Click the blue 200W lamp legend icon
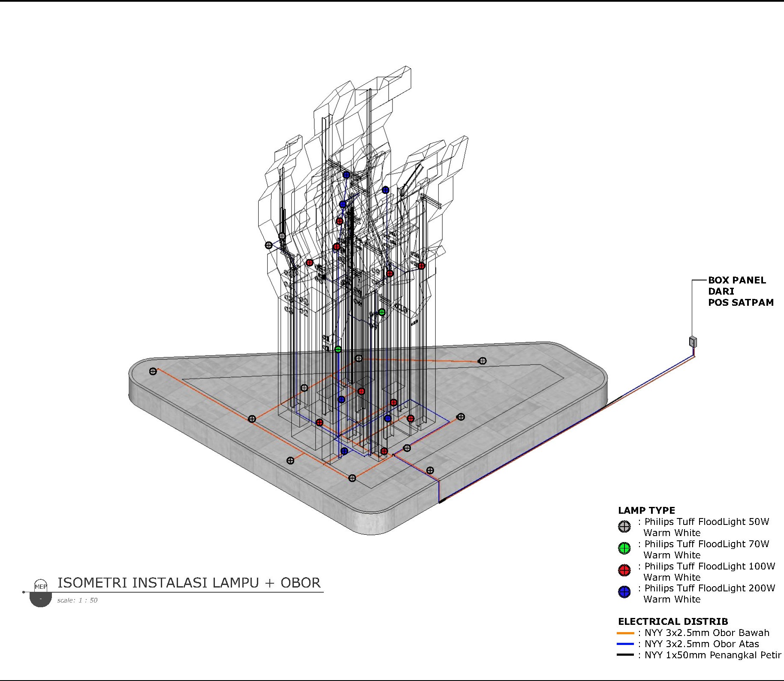The height and width of the screenshot is (681, 784). pos(624,592)
